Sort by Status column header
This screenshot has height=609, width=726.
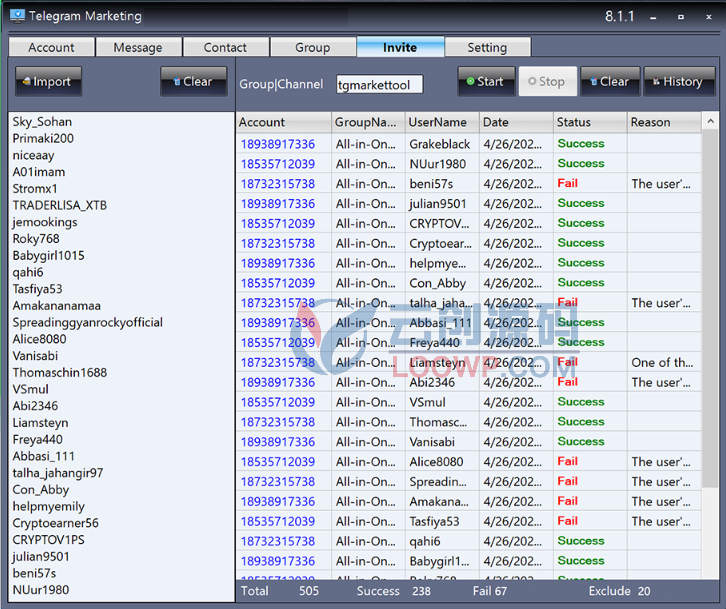590,122
